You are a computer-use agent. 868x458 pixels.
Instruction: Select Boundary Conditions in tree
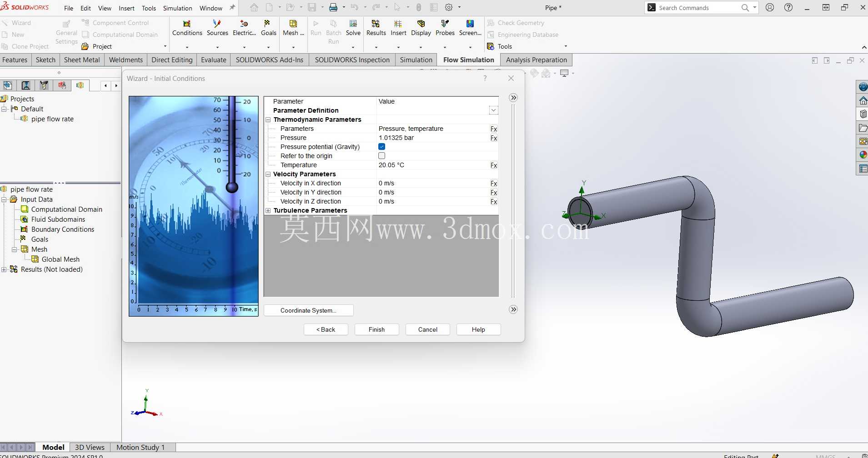click(x=63, y=229)
